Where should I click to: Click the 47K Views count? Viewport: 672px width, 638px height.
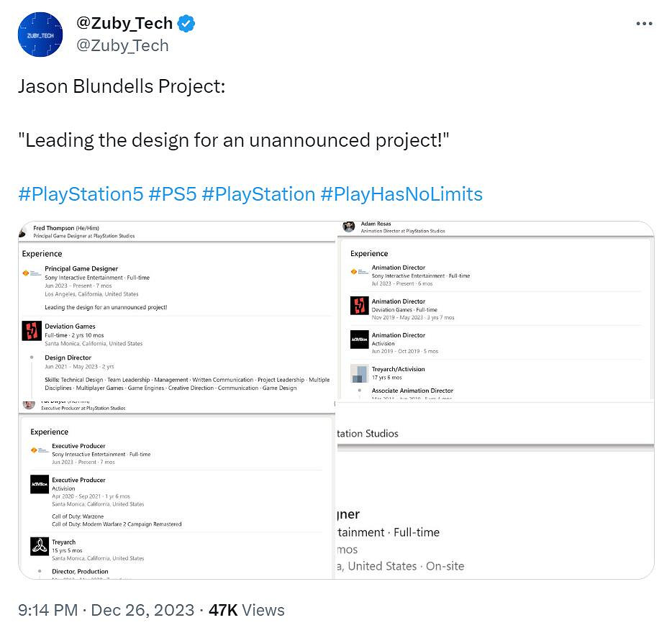[x=246, y=610]
